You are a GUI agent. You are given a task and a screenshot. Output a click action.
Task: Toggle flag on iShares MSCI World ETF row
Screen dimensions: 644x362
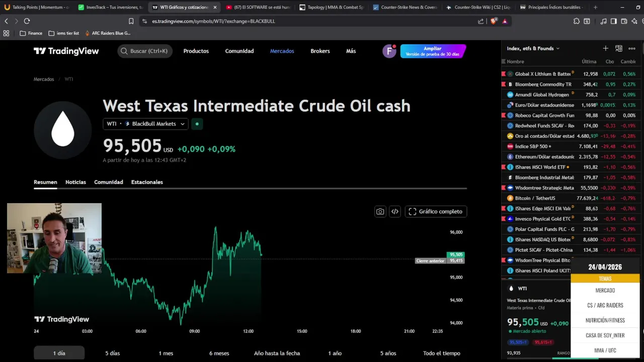tap(504, 167)
